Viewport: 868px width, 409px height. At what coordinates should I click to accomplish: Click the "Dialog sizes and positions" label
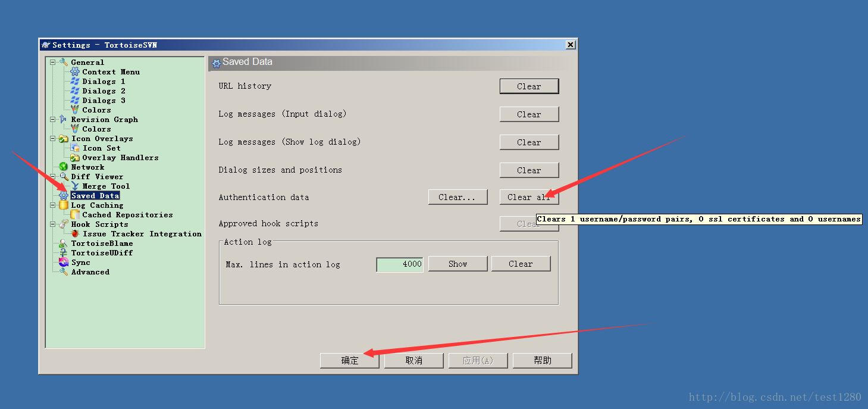[280, 170]
